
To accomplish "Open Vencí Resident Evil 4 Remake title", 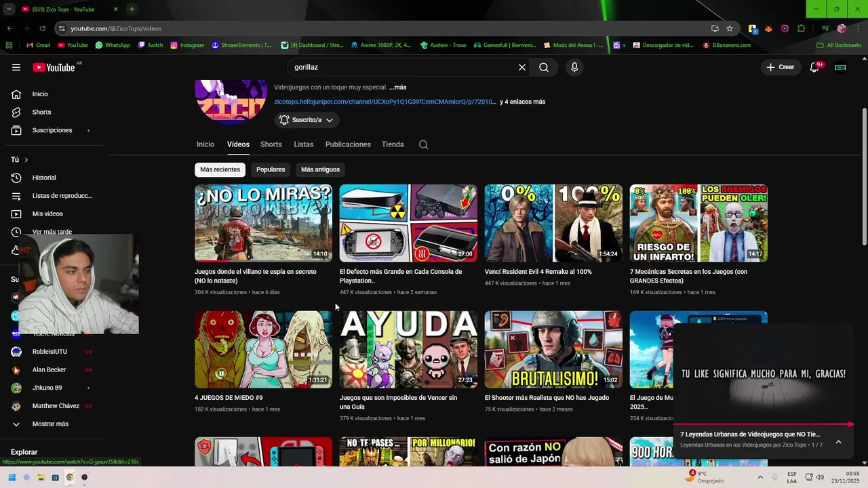I will click(538, 272).
